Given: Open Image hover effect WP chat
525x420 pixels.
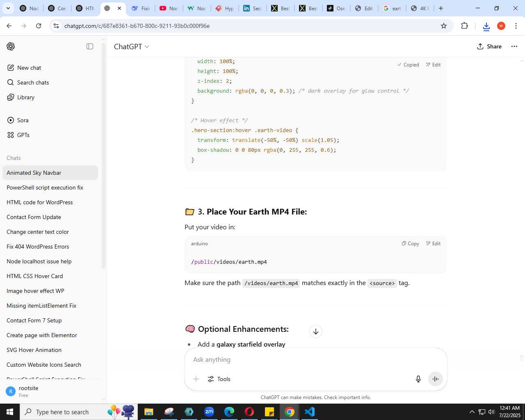Looking at the screenshot, I should [50, 291].
